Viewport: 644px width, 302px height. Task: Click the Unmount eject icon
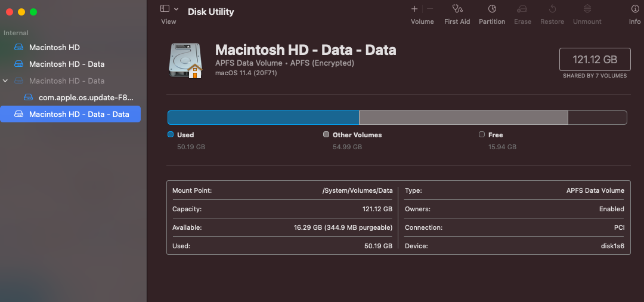pos(587,8)
